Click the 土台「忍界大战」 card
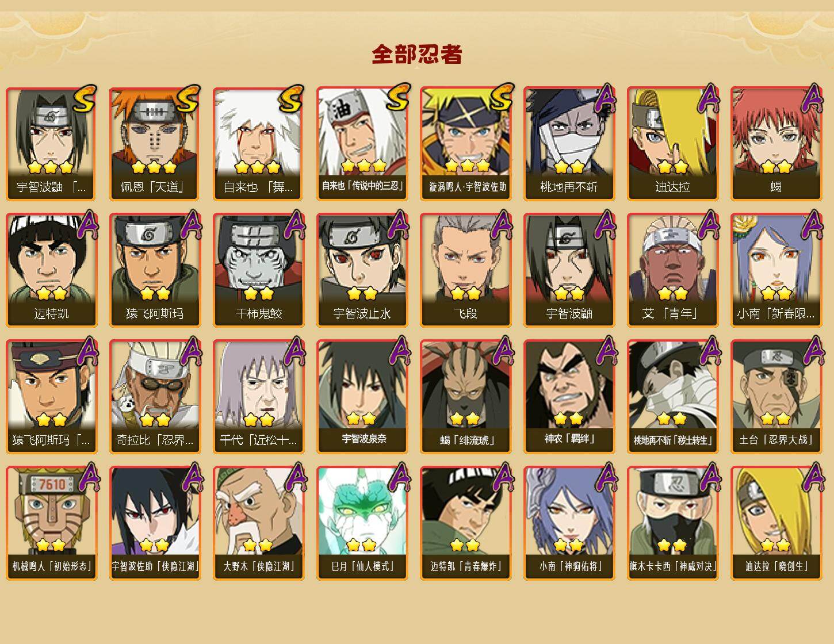Viewport: 834px width, 644px height. click(x=776, y=397)
